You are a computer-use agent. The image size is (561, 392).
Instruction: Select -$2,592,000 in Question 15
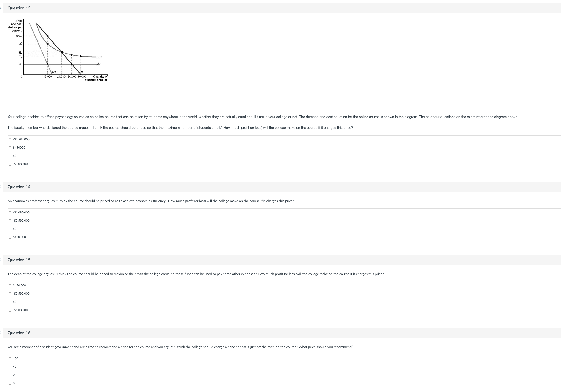[10, 294]
